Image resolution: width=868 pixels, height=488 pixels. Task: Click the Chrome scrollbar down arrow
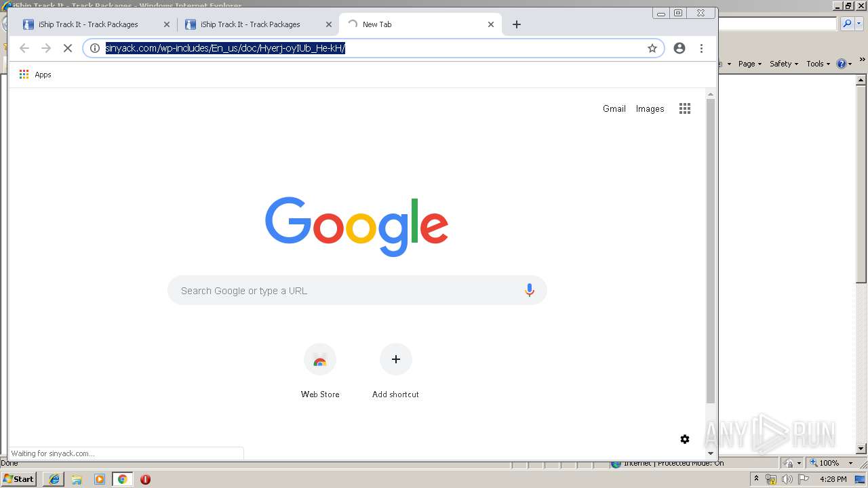(x=711, y=453)
